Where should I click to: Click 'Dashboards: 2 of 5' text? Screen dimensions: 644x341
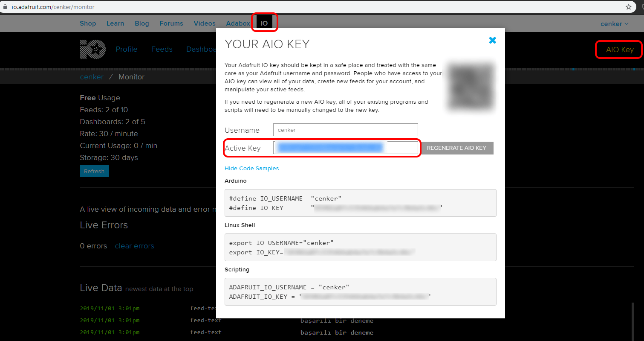113,122
